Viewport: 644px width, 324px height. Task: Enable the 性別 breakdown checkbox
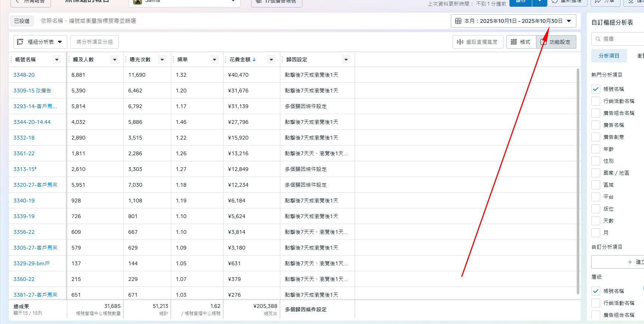tap(596, 161)
